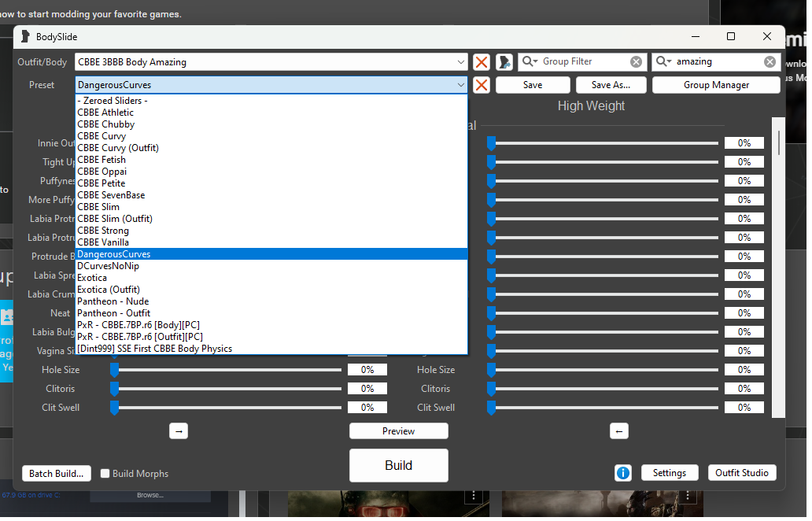Click the red X beside the Outfit/Body dropdown
Viewport: 812px width, 521px height.
tap(482, 62)
